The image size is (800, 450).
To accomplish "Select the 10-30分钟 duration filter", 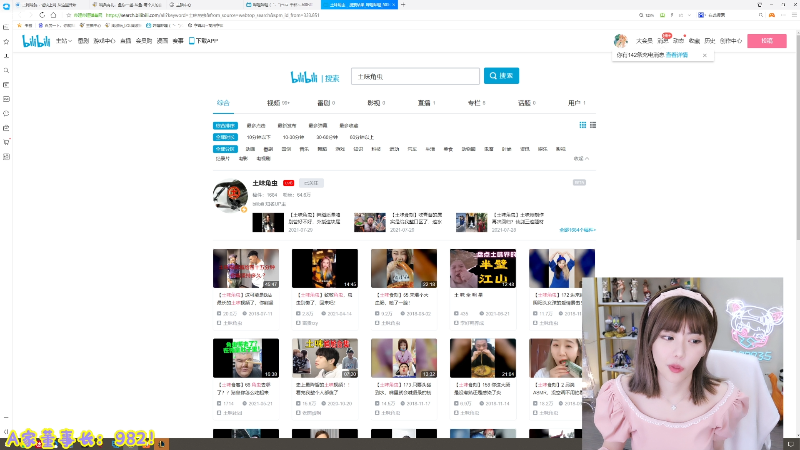I will 293,137.
